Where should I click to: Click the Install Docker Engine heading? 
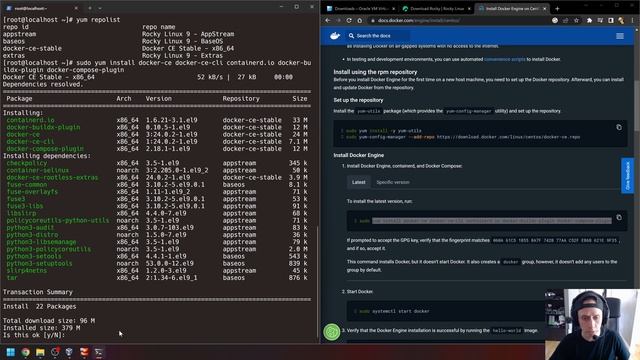(x=358, y=156)
